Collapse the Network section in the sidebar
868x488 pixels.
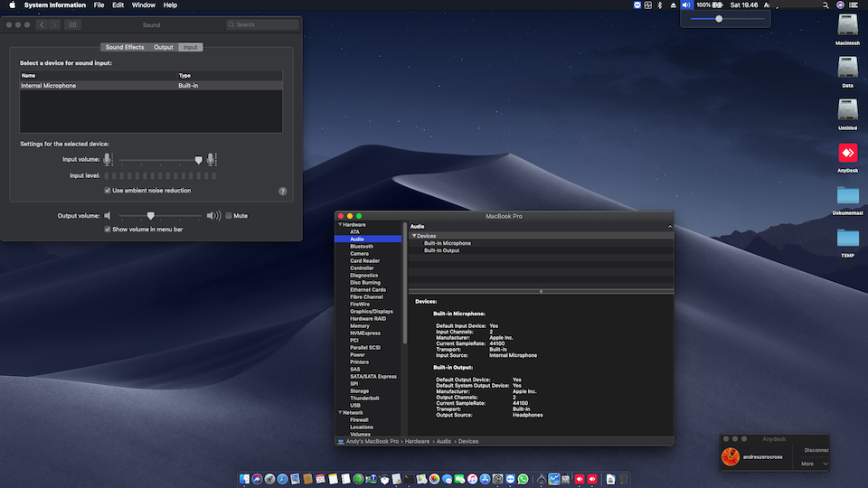point(340,412)
